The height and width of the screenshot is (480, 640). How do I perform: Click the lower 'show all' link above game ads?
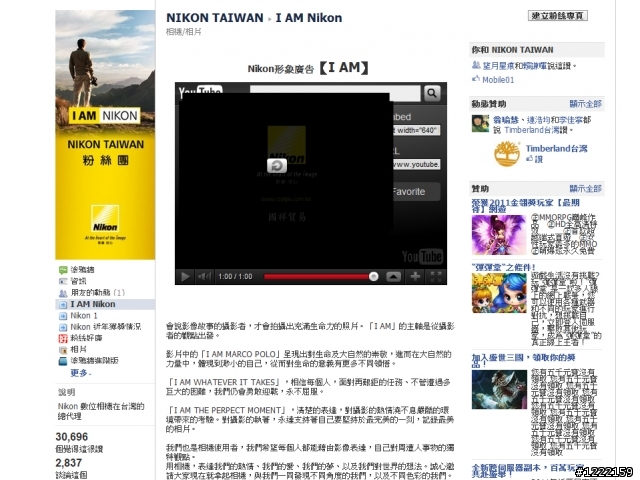click(x=585, y=189)
